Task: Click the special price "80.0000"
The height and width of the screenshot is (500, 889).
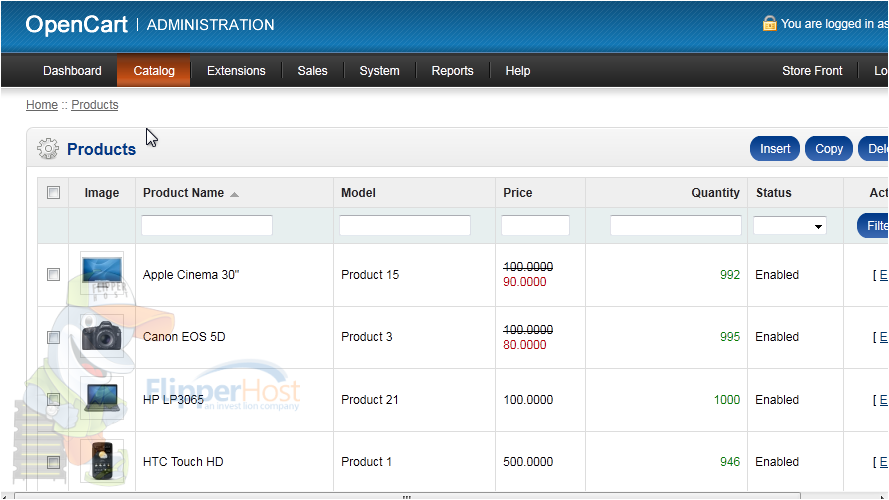Action: (524, 345)
